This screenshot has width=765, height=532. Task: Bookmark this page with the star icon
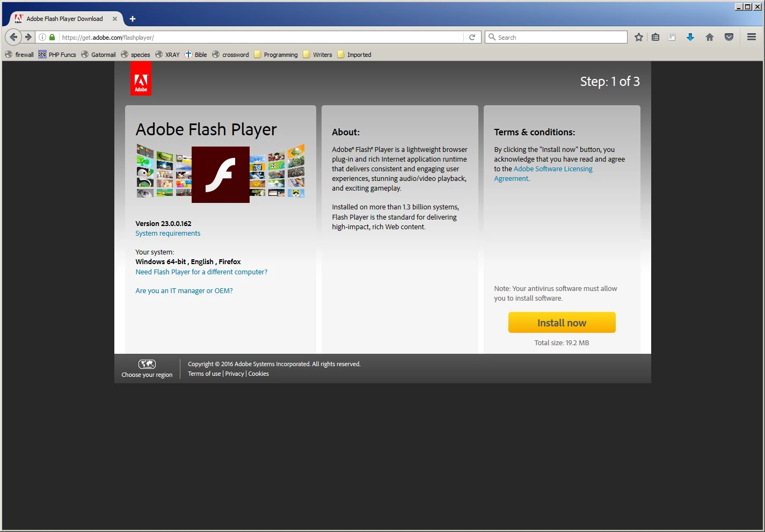click(639, 37)
